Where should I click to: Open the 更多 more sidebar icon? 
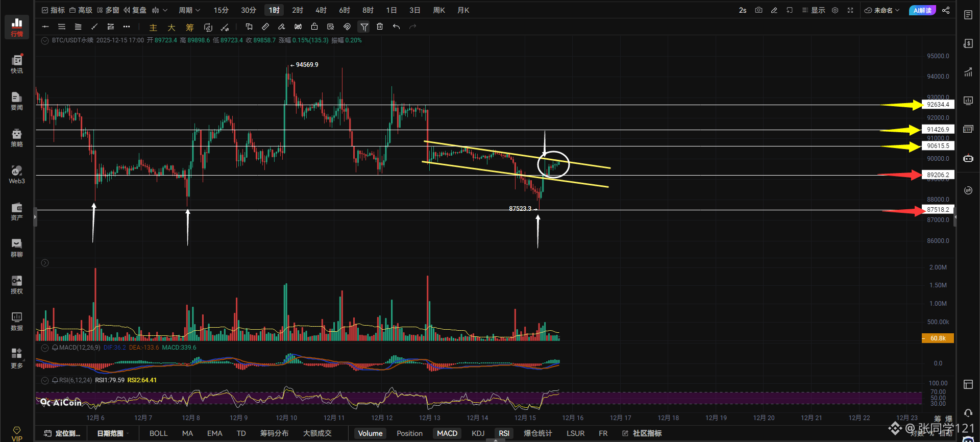point(17,358)
